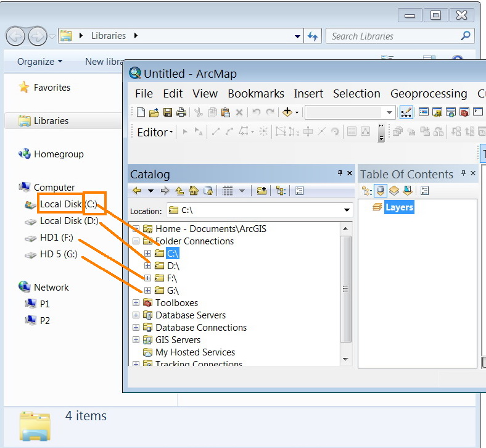Open the Catalog view-type dropdown arrow
The height and width of the screenshot is (448, 486).
point(242,191)
